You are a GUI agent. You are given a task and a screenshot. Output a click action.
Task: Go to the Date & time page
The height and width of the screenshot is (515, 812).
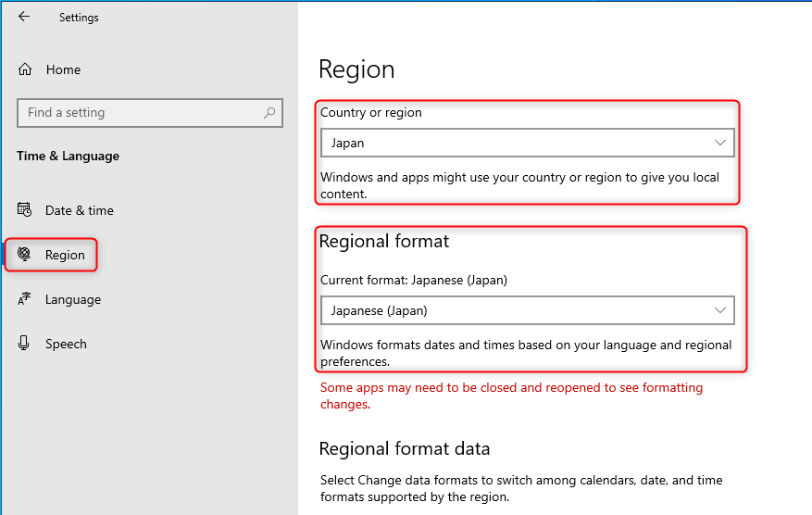pos(80,210)
